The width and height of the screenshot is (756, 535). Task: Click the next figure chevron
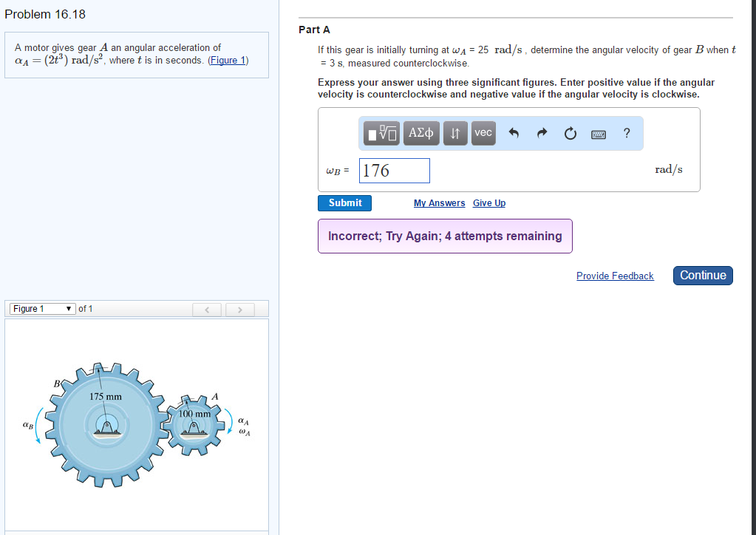tap(240, 309)
